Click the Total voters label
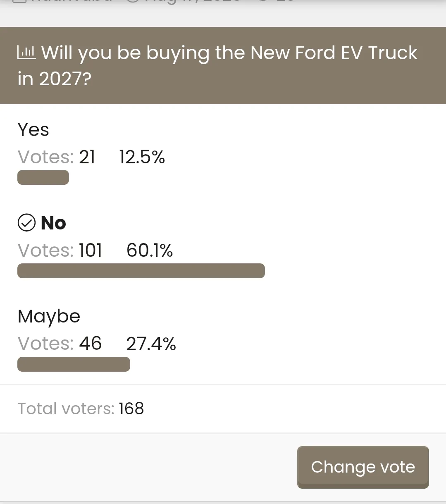Viewport: 446px width, 504px height. [x=66, y=408]
